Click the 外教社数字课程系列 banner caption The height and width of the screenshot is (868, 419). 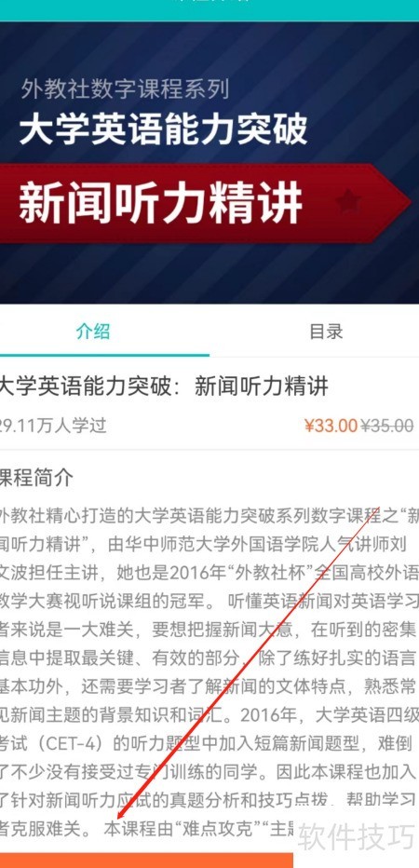click(x=125, y=89)
